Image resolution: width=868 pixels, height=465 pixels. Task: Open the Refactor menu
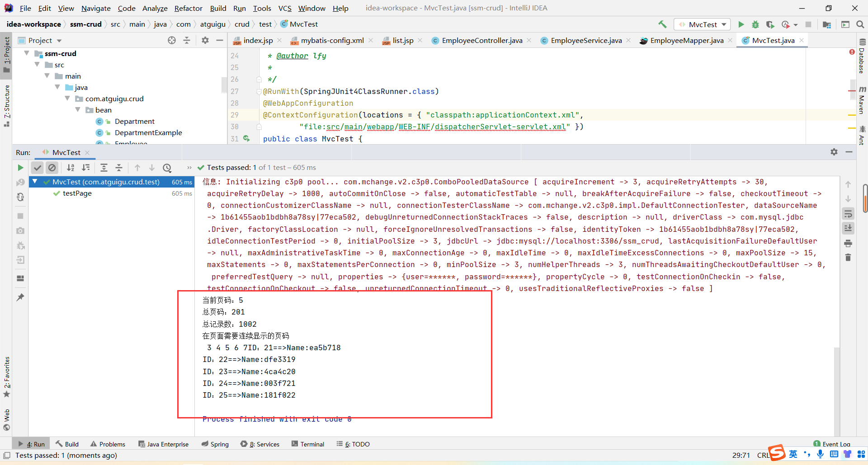[188, 8]
